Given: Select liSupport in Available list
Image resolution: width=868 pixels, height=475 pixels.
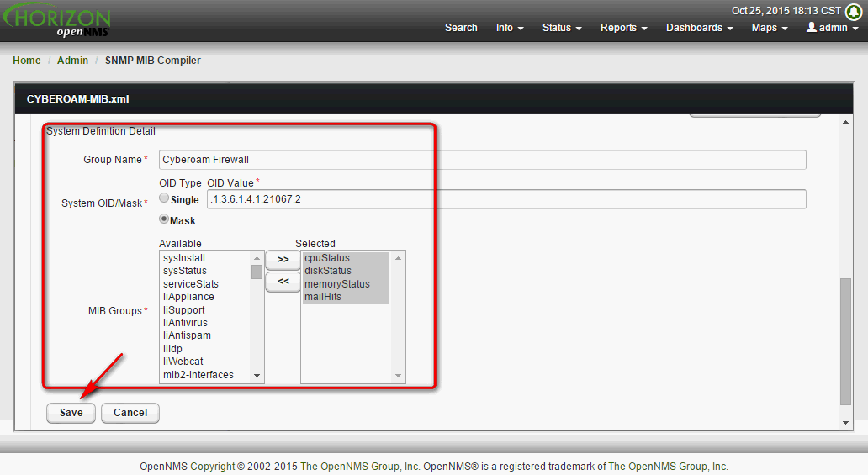Looking at the screenshot, I should [184, 310].
